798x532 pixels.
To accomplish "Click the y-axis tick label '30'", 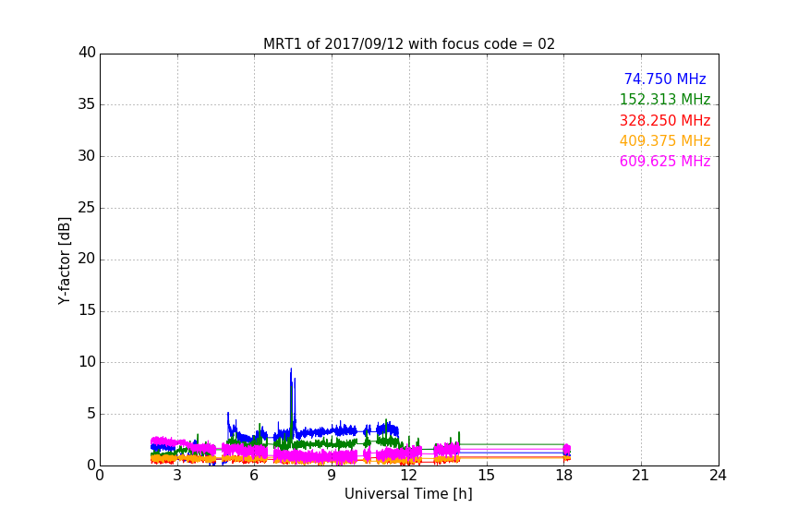I will [x=87, y=156].
